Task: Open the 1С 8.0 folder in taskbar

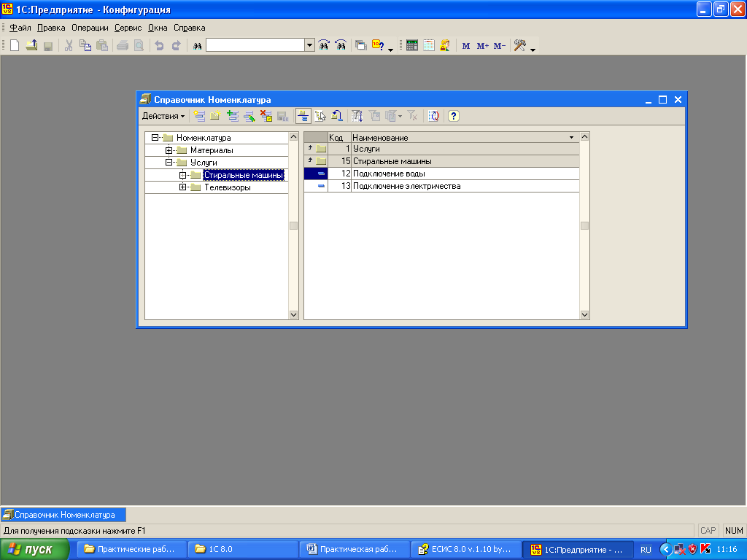Action: (x=242, y=550)
